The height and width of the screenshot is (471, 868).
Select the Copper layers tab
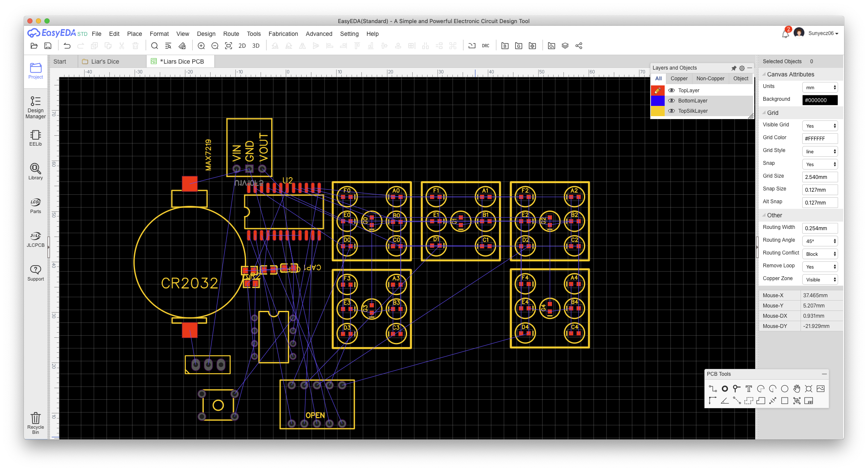tap(679, 79)
